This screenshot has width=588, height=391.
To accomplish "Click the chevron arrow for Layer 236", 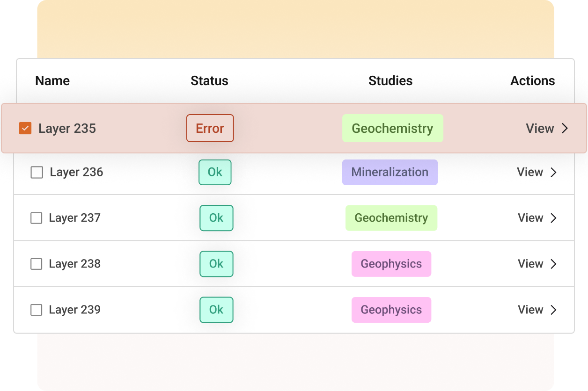I will click(x=554, y=173).
